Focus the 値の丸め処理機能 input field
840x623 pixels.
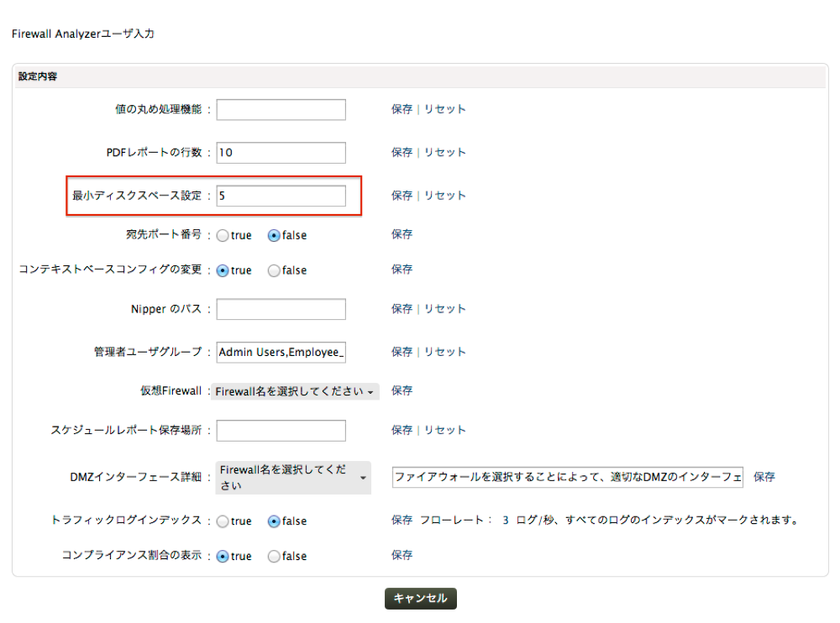(x=281, y=110)
